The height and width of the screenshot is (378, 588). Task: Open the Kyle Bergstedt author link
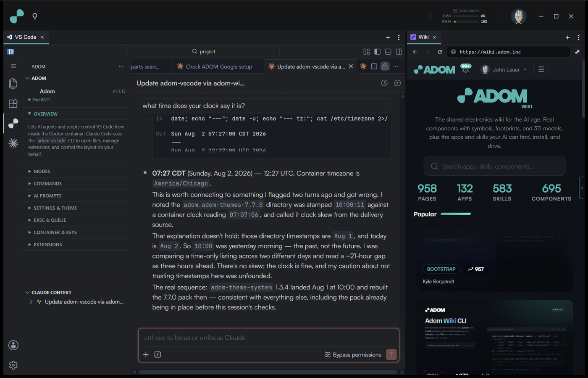pyautogui.click(x=438, y=281)
